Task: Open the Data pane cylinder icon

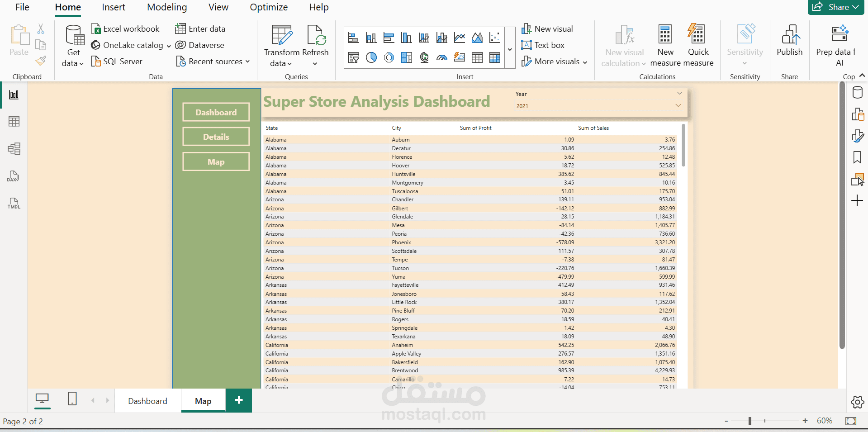Action: click(x=857, y=93)
